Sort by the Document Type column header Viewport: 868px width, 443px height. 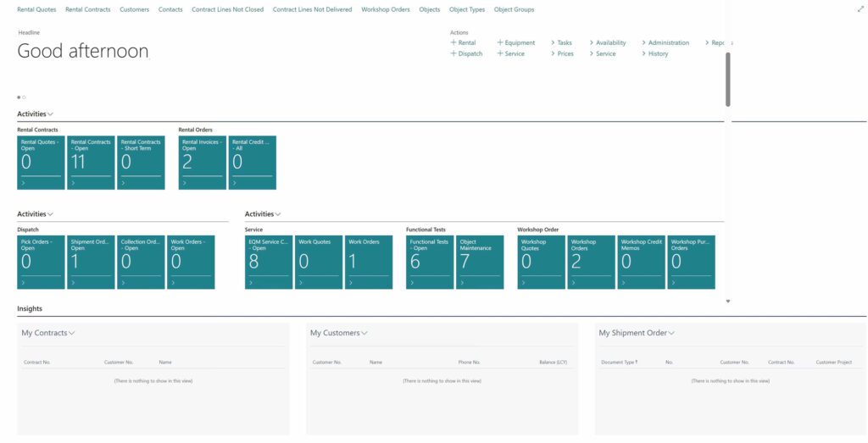(619, 362)
